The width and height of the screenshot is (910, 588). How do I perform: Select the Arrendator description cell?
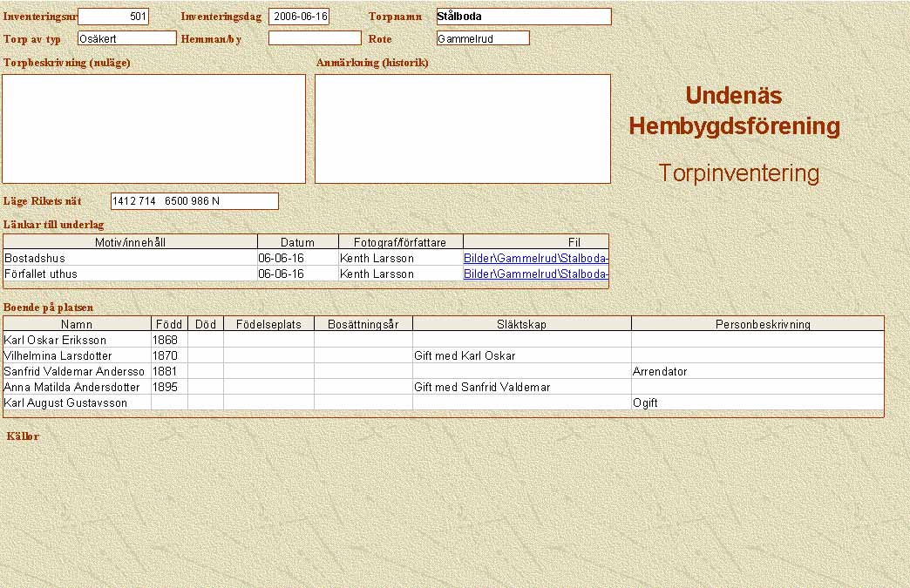pos(757,372)
